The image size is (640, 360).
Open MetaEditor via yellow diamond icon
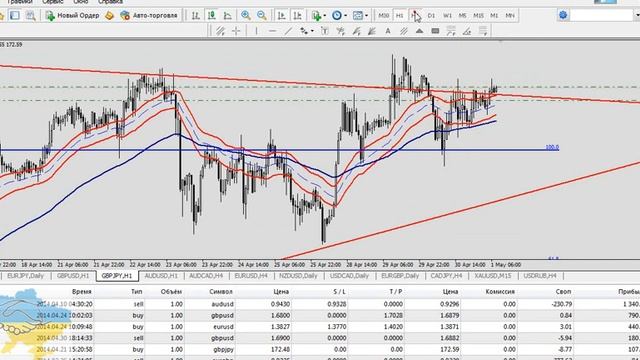[109, 16]
